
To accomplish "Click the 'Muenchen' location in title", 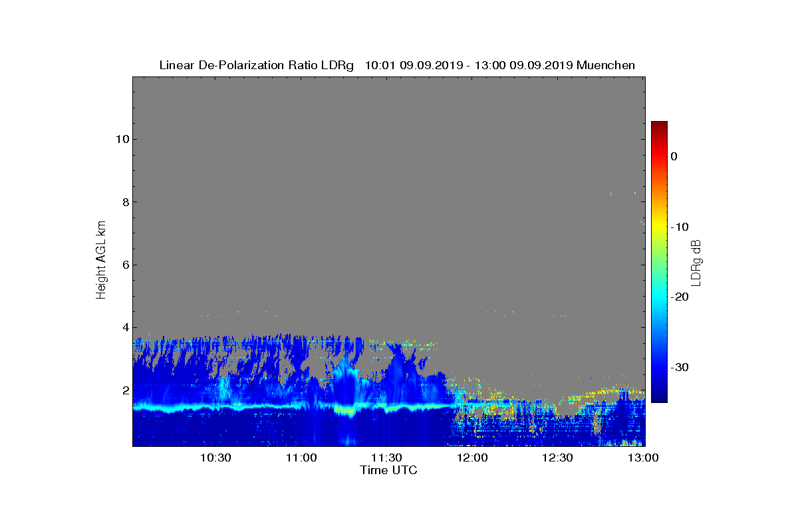I will coord(606,65).
